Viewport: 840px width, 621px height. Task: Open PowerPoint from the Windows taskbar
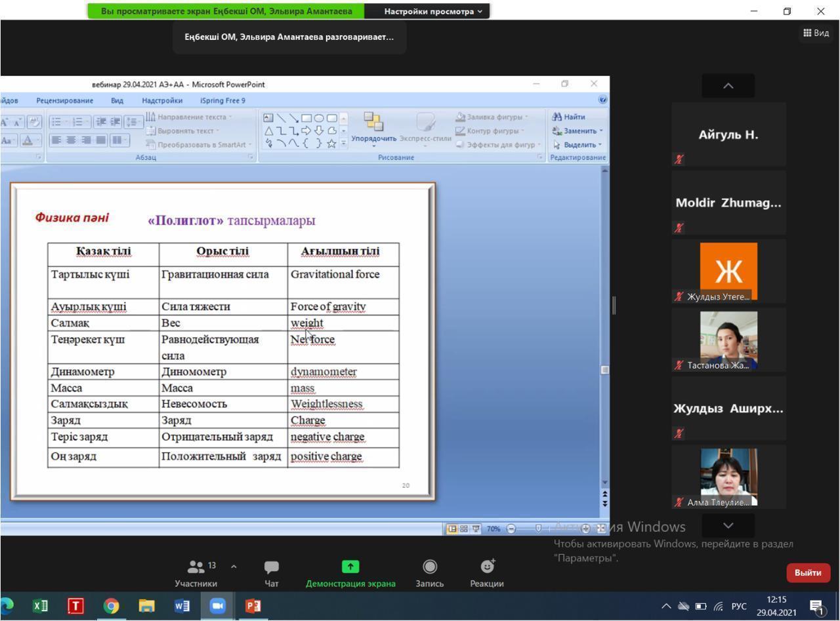pyautogui.click(x=253, y=607)
